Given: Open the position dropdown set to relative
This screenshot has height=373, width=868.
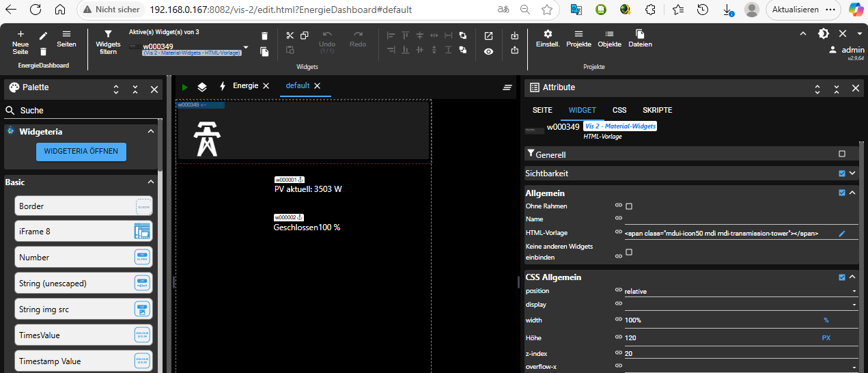Looking at the screenshot, I should point(740,292).
